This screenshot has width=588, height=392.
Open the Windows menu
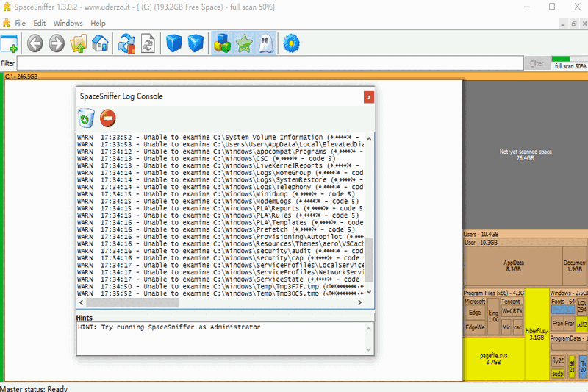68,23
